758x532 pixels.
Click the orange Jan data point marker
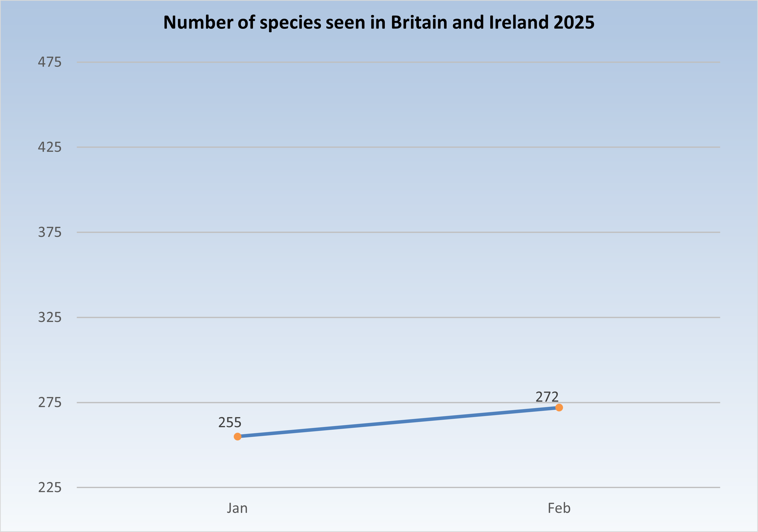coord(238,437)
